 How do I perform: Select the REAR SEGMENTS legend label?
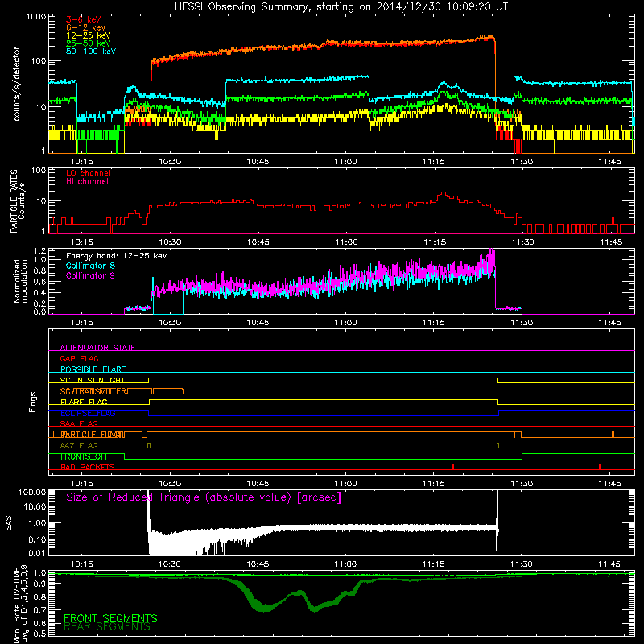pyautogui.click(x=107, y=627)
